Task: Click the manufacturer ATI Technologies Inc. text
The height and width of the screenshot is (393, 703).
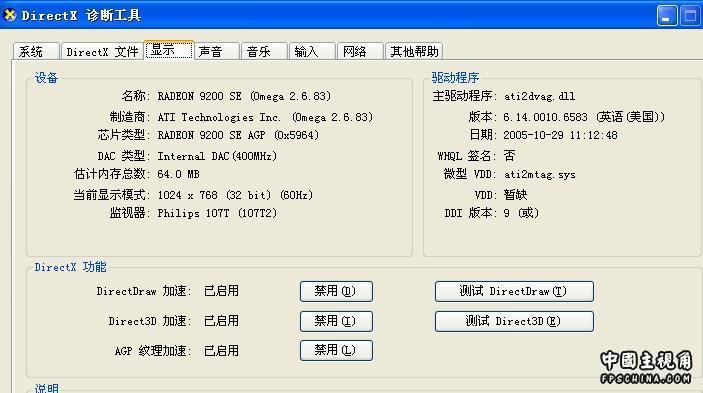Action: coord(265,117)
